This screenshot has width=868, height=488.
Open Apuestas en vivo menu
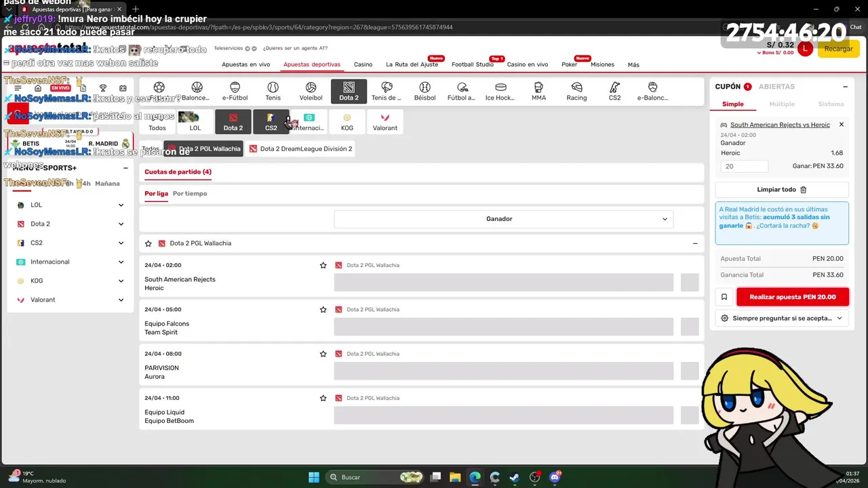coord(245,64)
